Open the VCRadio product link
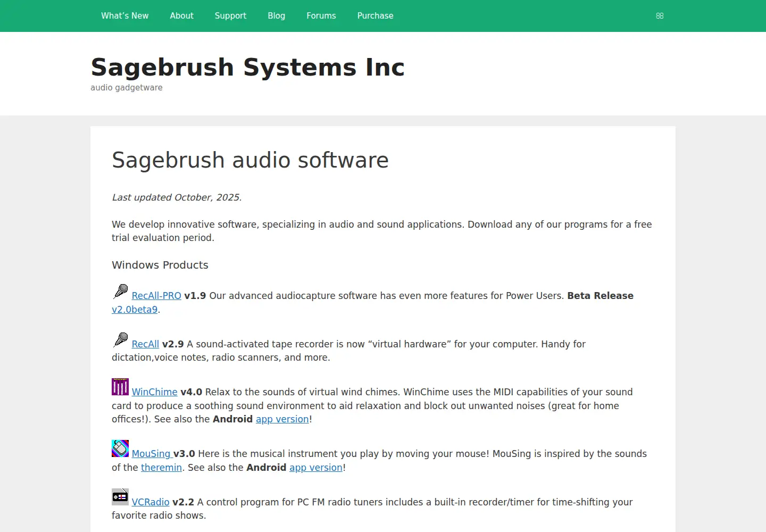 click(x=151, y=502)
